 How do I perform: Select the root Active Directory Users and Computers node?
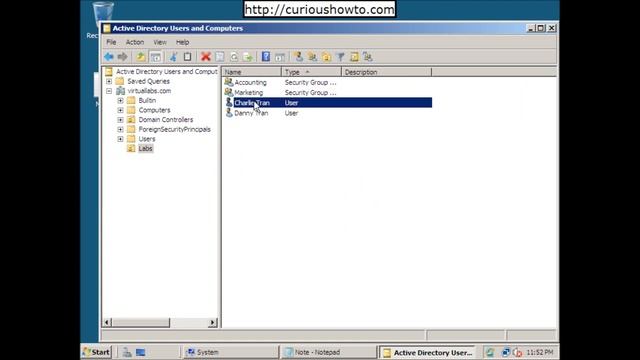point(167,71)
